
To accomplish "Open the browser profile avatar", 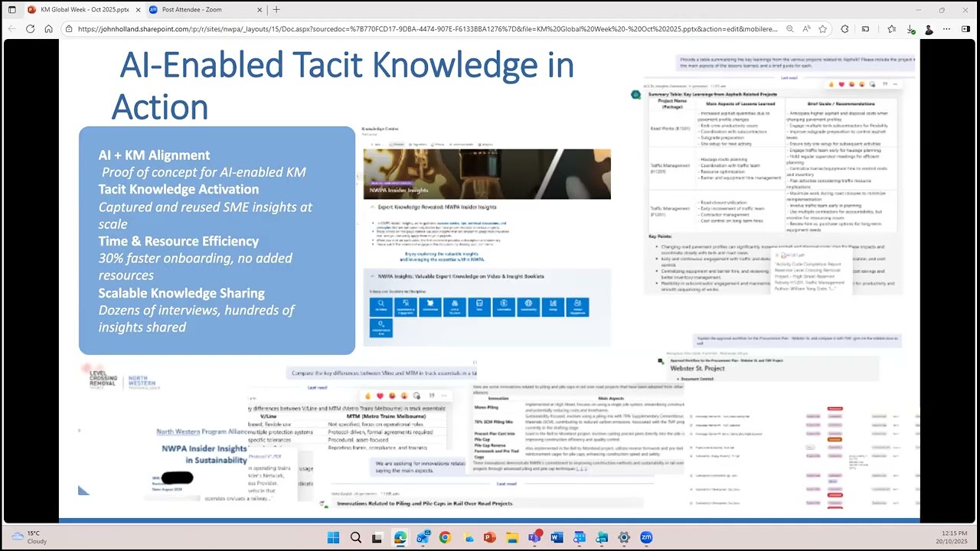I will [929, 29].
